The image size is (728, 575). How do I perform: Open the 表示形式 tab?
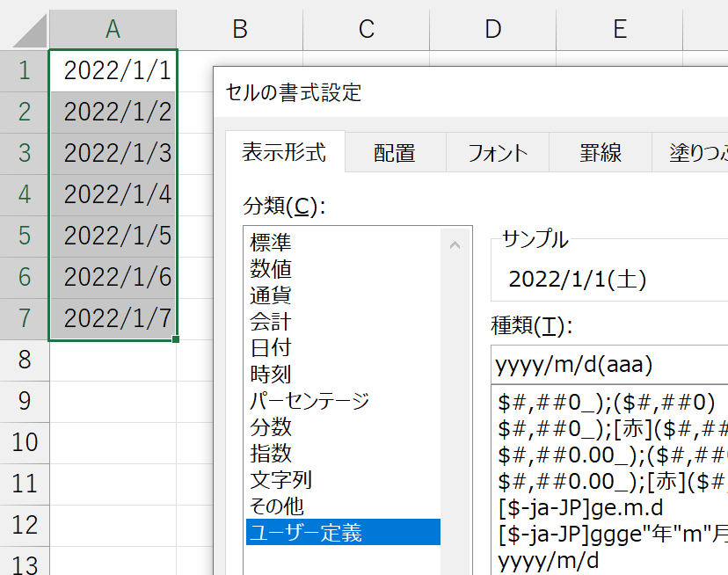(285, 152)
